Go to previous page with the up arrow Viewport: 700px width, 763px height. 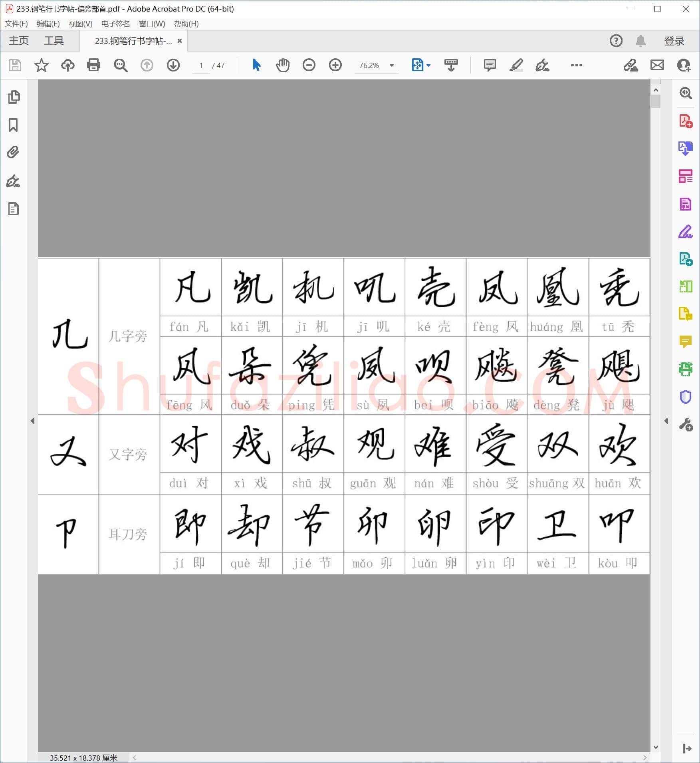click(147, 65)
